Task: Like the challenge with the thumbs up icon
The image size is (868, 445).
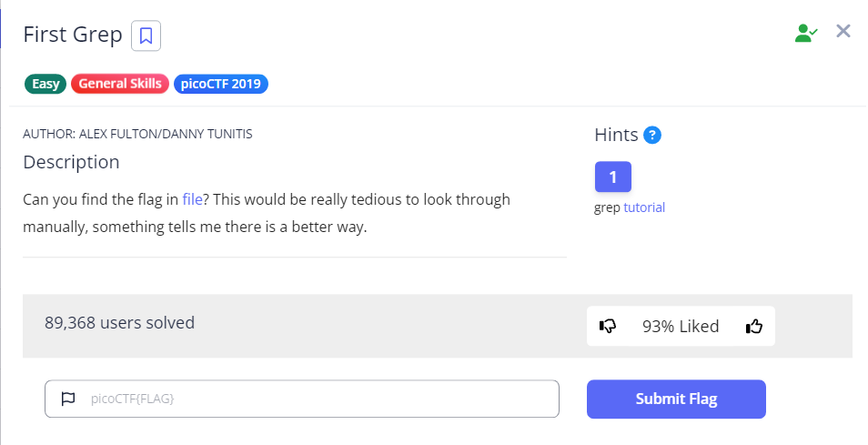Action: tap(753, 326)
